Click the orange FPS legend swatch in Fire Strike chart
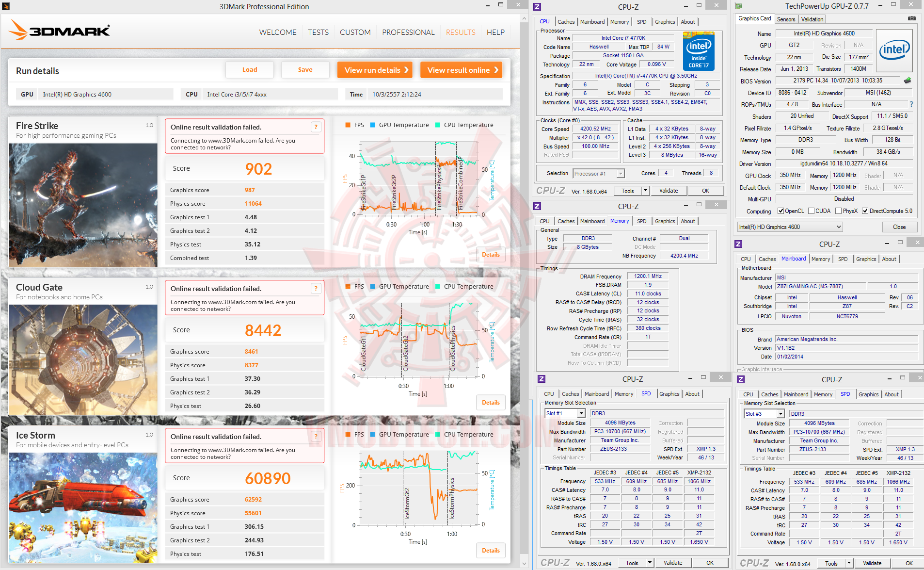924x570 pixels. 348,125
